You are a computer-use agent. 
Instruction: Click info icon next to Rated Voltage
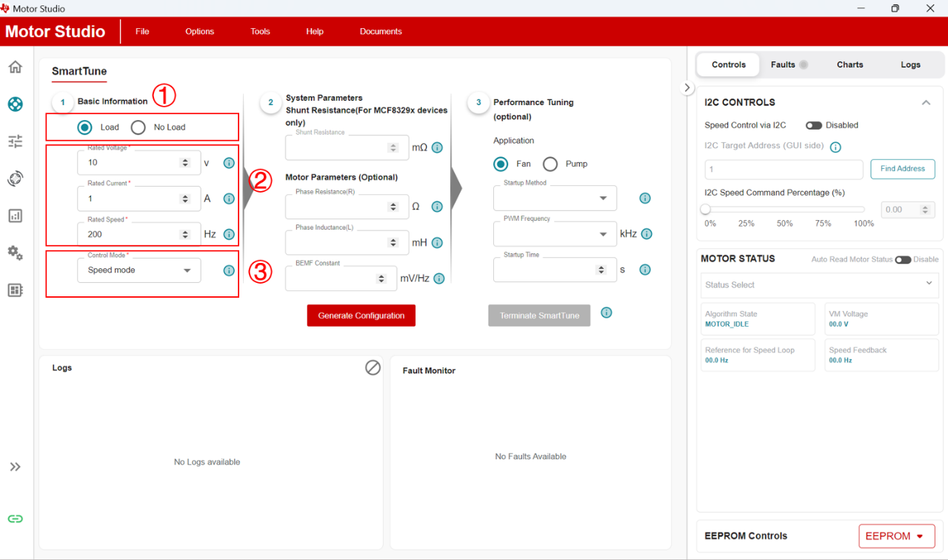point(229,163)
